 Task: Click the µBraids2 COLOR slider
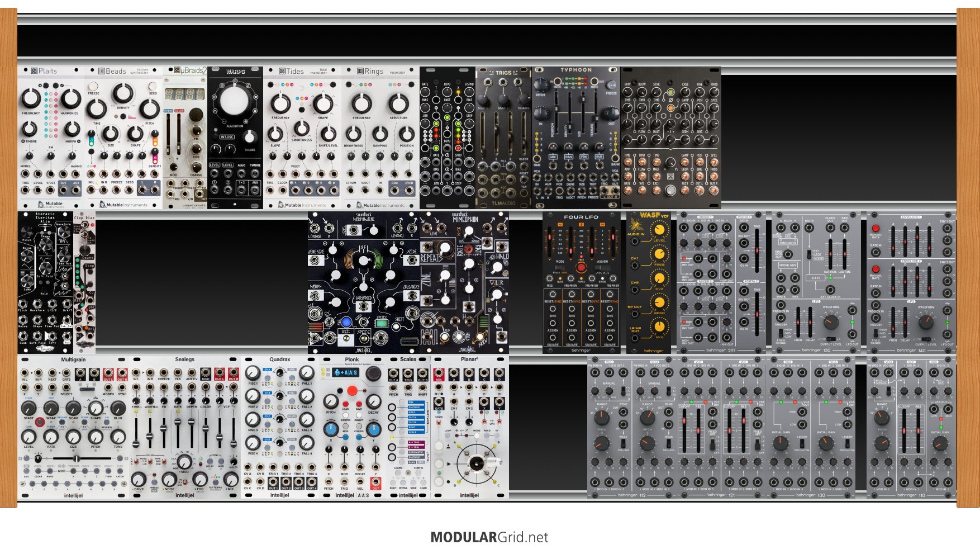click(x=179, y=134)
